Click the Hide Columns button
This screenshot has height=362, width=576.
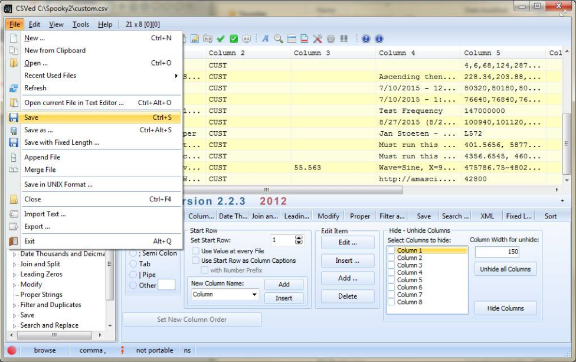[x=505, y=308]
